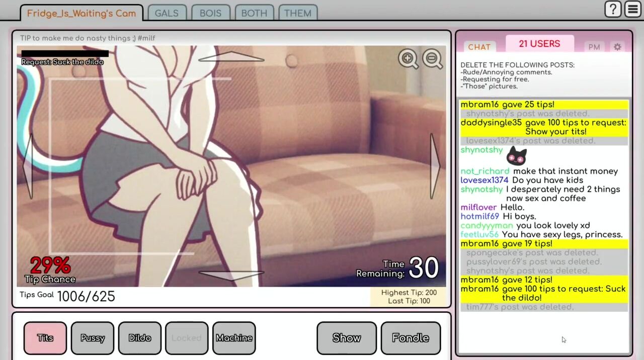
Task: Pan camera up with the top arrow
Action: pyautogui.click(x=231, y=57)
